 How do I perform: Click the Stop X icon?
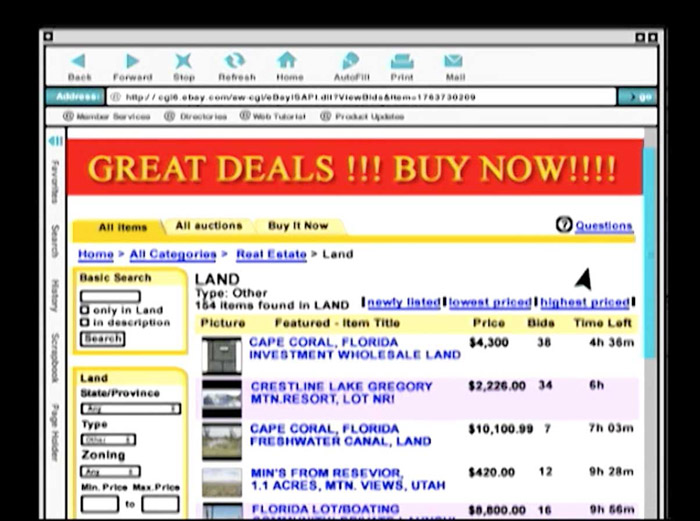[183, 61]
